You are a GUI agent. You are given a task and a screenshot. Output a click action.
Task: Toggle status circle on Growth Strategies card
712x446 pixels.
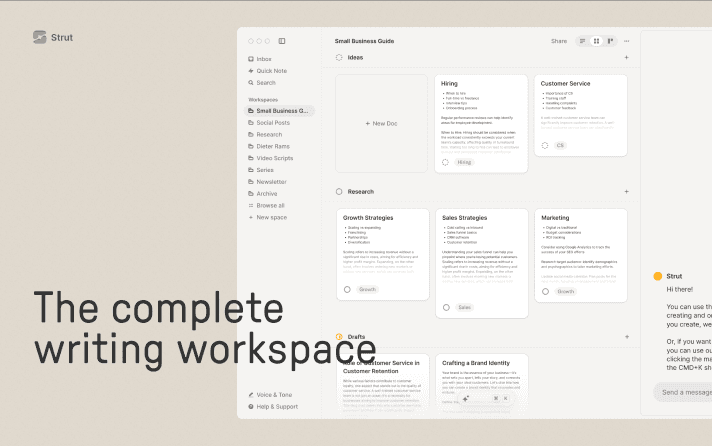coord(347,289)
